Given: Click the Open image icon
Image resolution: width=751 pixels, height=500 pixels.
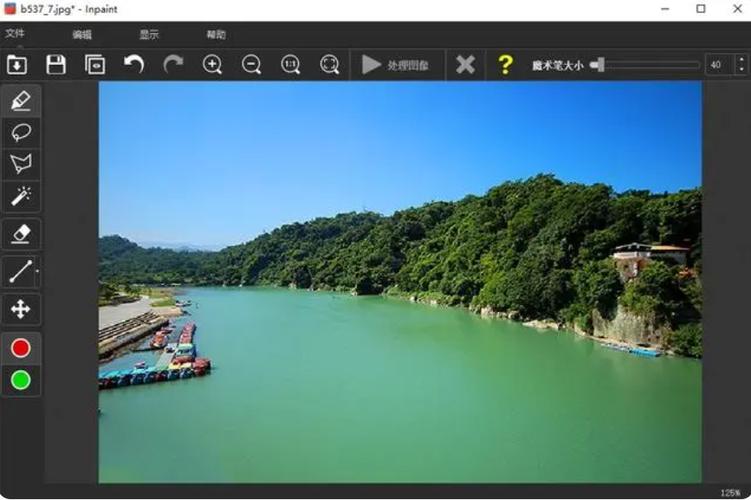Looking at the screenshot, I should click(17, 65).
